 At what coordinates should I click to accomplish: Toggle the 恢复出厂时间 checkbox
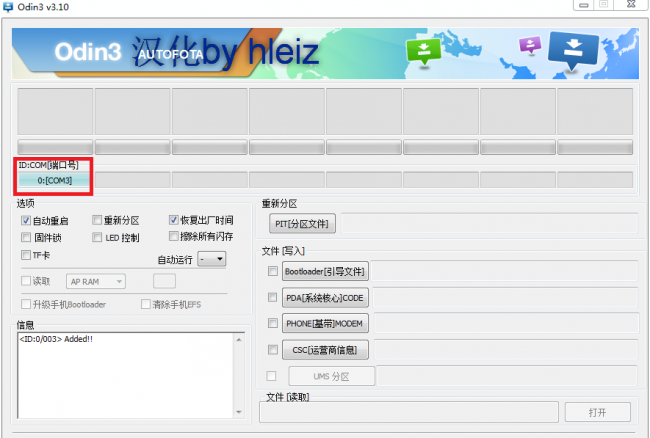click(174, 220)
